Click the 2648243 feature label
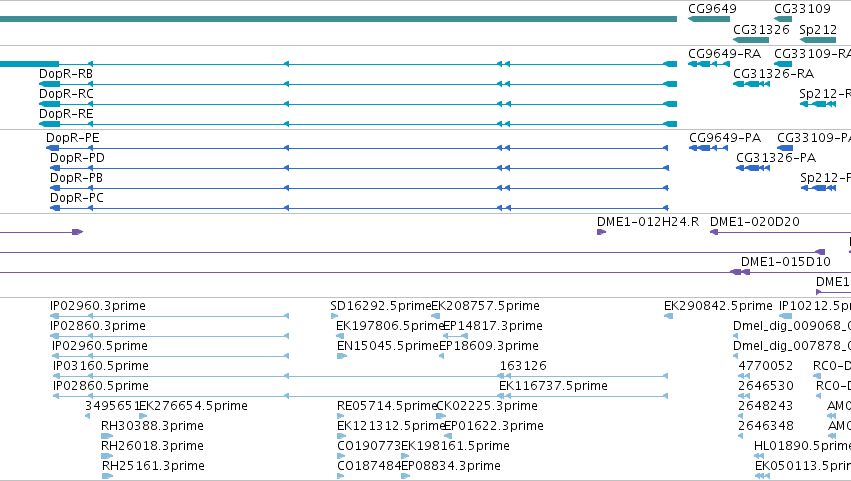 point(765,407)
